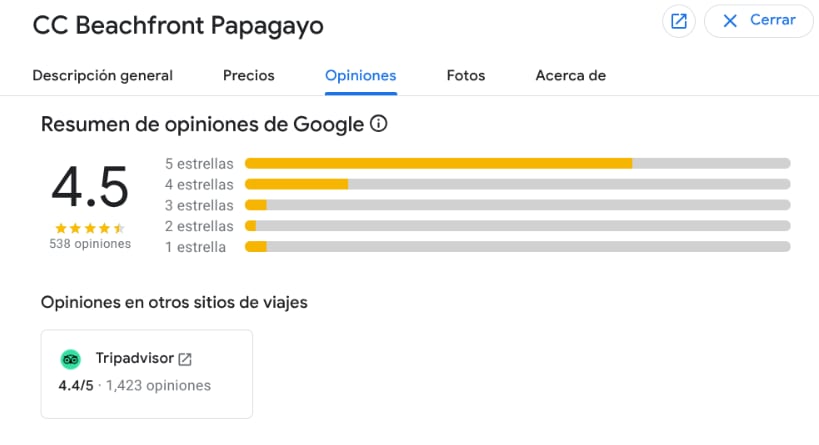Open the Precios tab
The height and width of the screenshot is (445, 819).
tap(248, 75)
